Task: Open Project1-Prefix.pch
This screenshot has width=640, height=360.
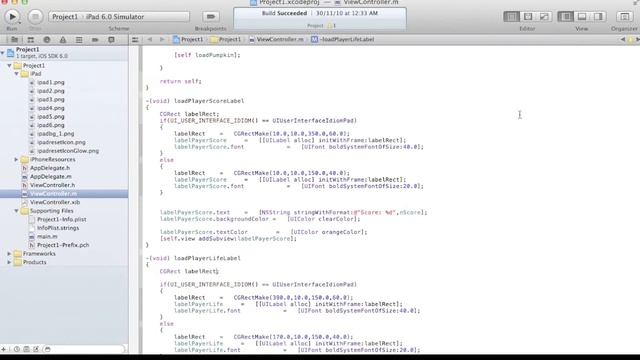Action: point(64,245)
